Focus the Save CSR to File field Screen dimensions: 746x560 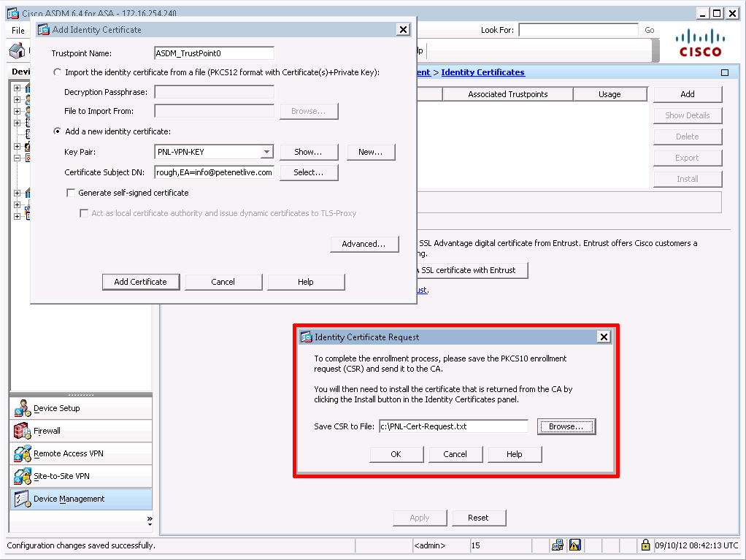453,427
